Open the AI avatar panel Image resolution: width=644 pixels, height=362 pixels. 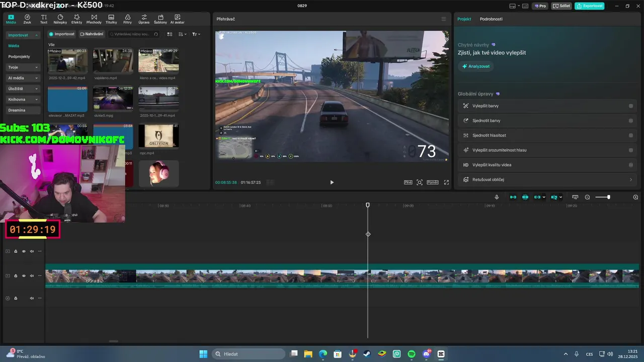177,19
